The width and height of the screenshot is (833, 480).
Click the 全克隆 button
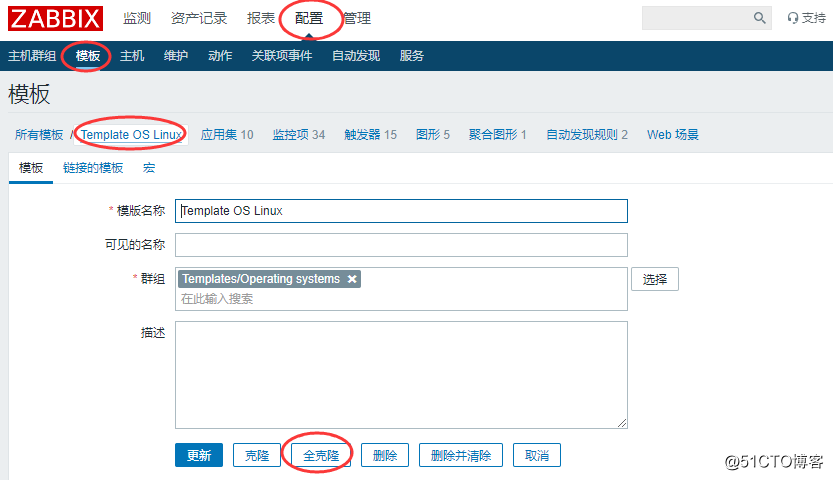[321, 456]
